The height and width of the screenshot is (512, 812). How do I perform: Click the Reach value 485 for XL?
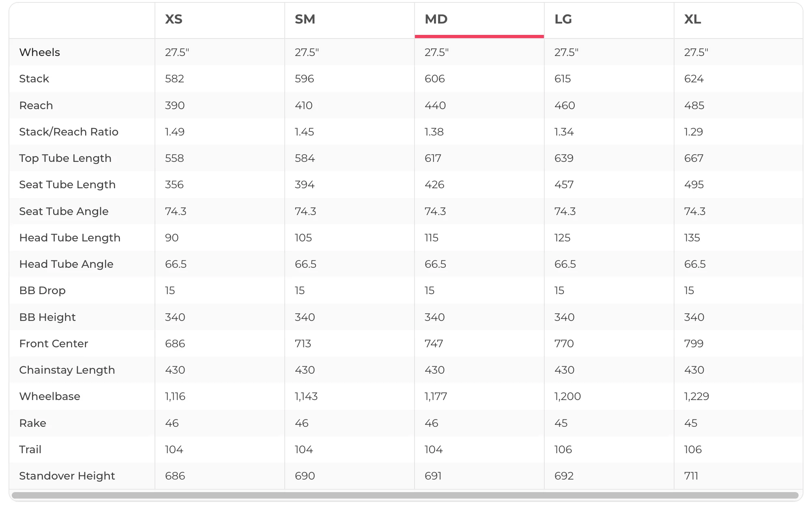[x=694, y=105]
